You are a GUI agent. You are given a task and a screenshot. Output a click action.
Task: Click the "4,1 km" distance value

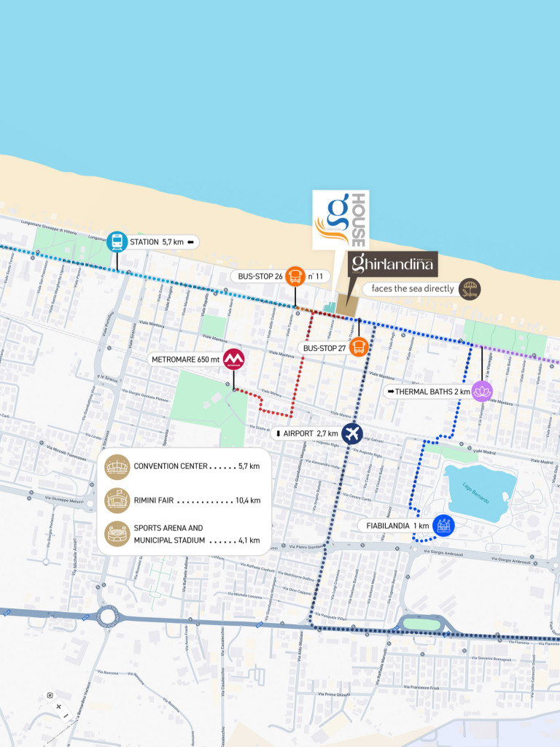(249, 541)
